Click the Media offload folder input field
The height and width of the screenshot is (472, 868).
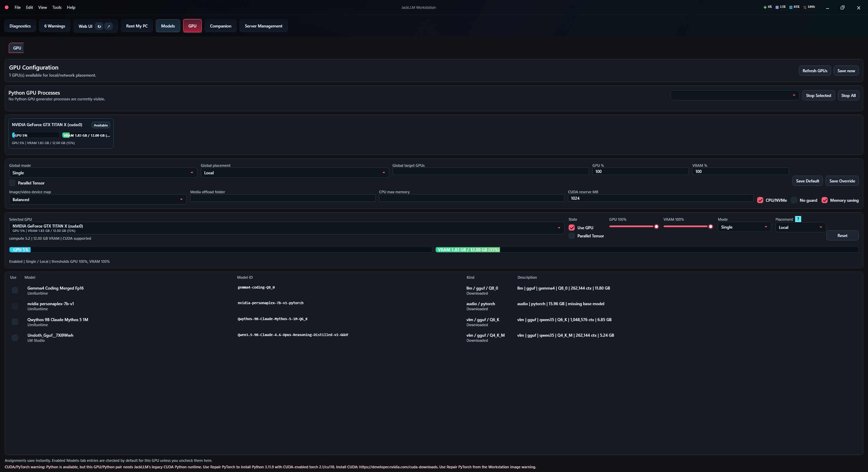283,198
